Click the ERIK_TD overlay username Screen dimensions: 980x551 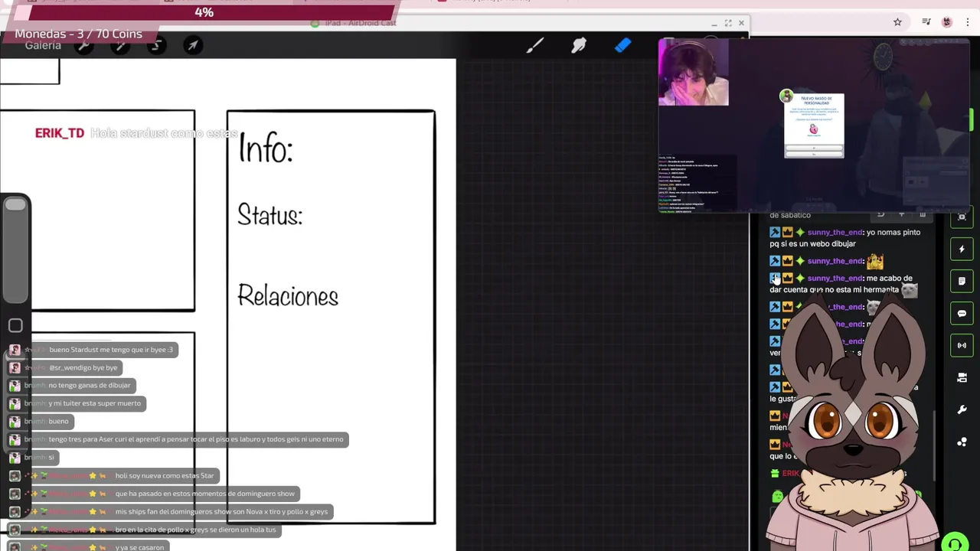[x=60, y=133]
